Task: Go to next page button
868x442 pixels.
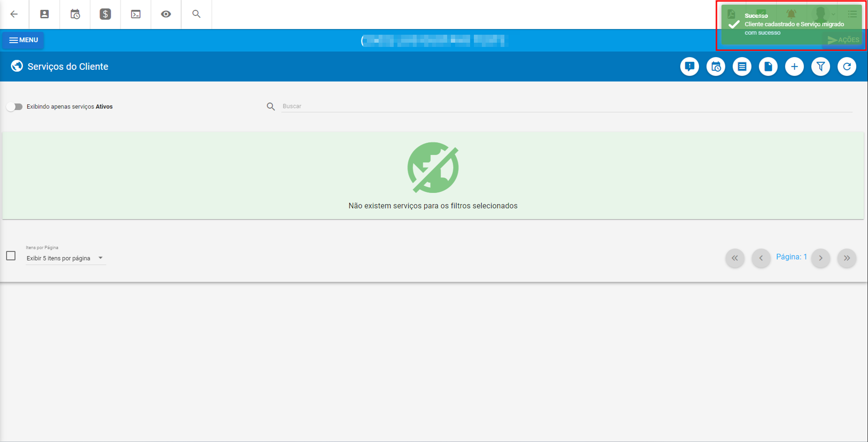Action: [821, 258]
